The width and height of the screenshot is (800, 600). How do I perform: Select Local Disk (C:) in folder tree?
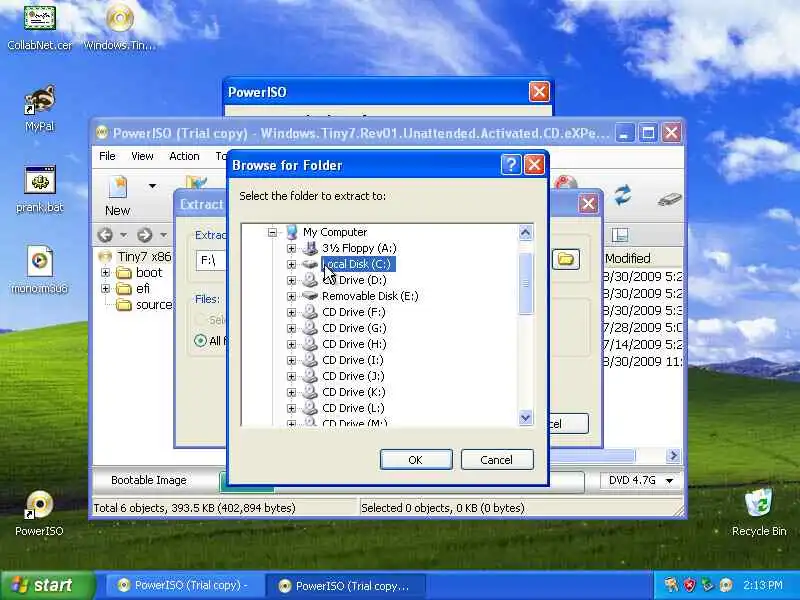[x=358, y=264]
